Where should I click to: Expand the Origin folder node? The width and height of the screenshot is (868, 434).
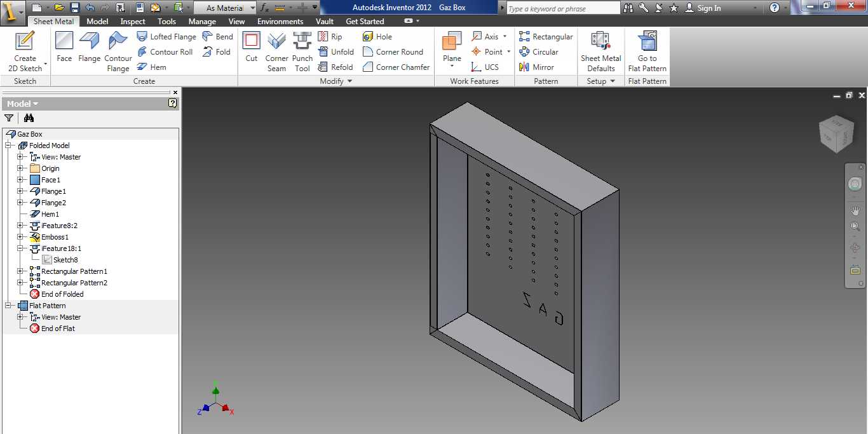[x=20, y=168]
